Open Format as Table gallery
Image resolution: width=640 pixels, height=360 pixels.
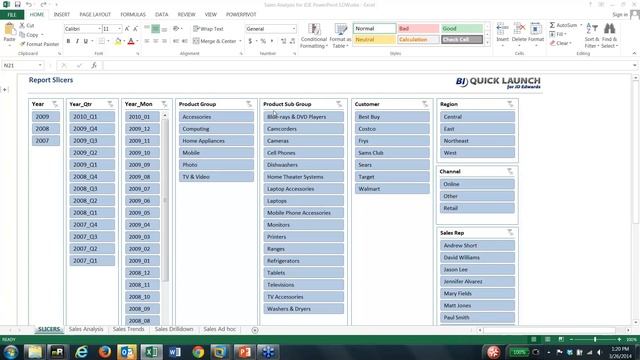coord(340,36)
